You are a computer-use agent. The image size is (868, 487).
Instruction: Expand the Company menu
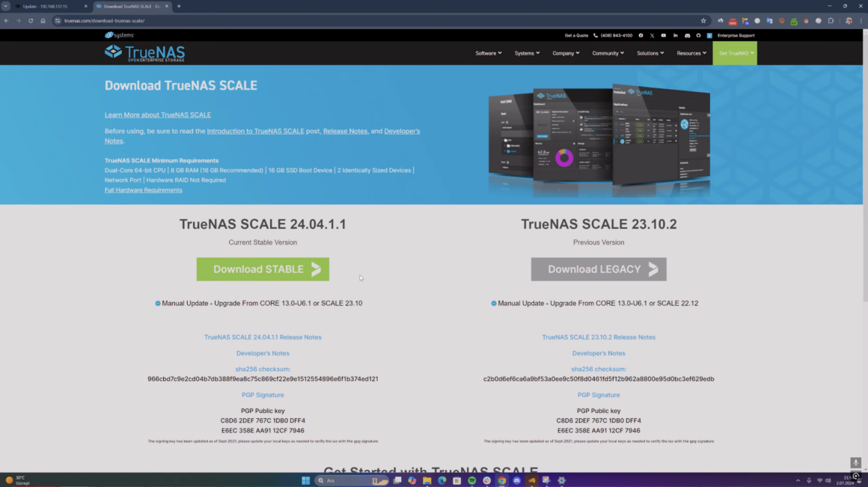click(566, 53)
